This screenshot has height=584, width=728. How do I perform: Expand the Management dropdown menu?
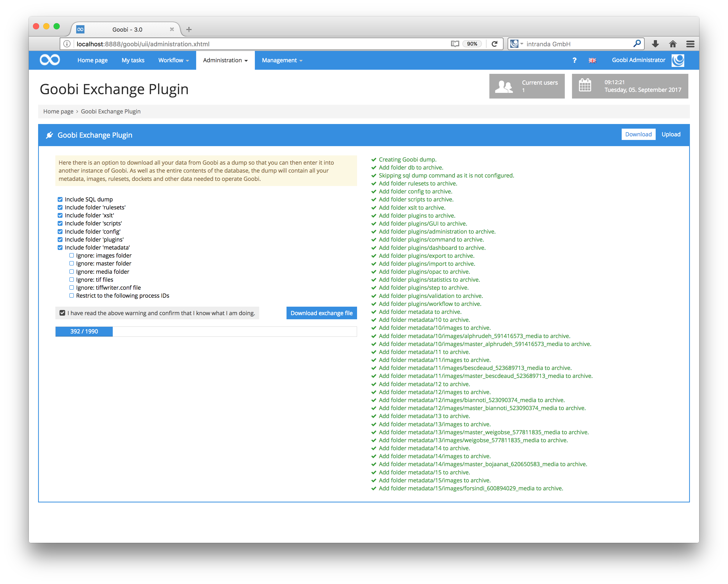click(282, 60)
